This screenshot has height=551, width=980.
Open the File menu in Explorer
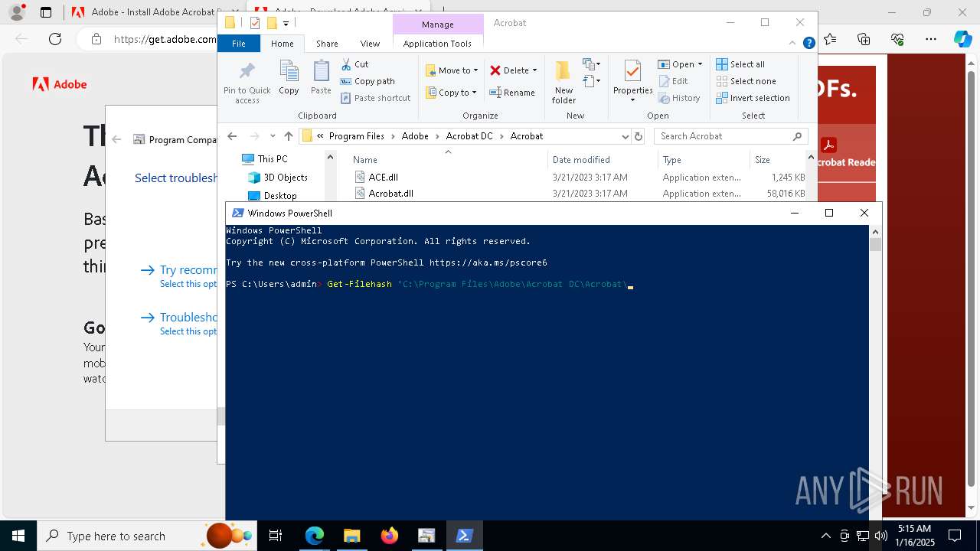239,44
